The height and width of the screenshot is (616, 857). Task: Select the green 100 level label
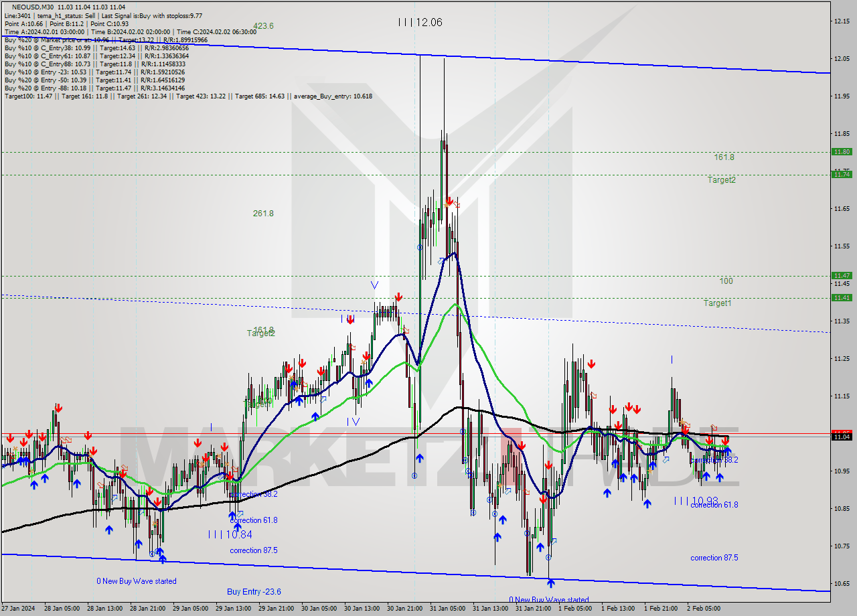pos(726,281)
